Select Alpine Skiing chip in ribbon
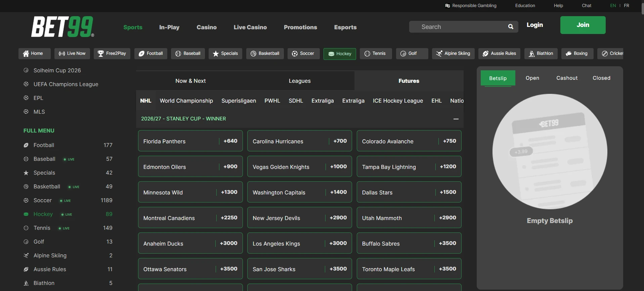The height and width of the screenshot is (291, 644). (453, 53)
